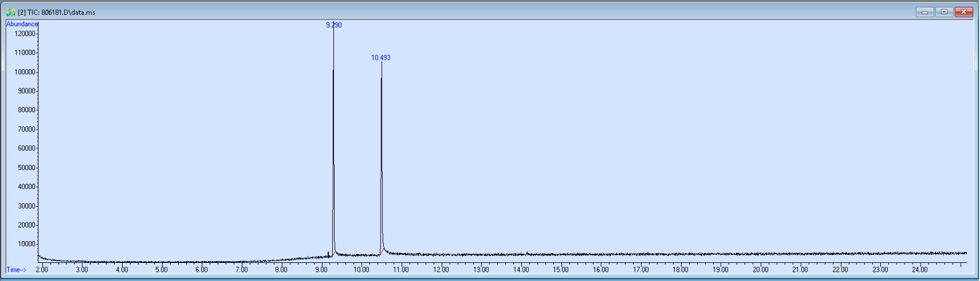Click the 20000 abundance tick value
The width and height of the screenshot is (980, 281).
pyautogui.click(x=26, y=225)
